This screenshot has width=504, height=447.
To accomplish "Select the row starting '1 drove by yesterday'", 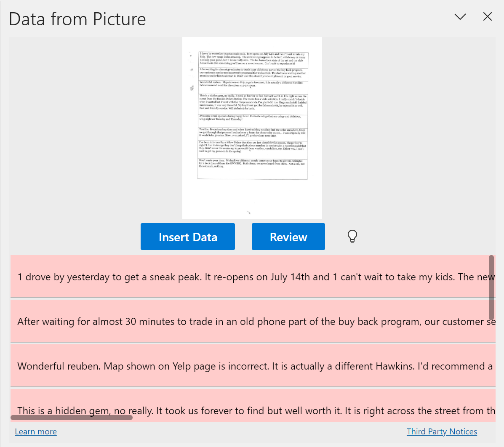I will (x=253, y=277).
